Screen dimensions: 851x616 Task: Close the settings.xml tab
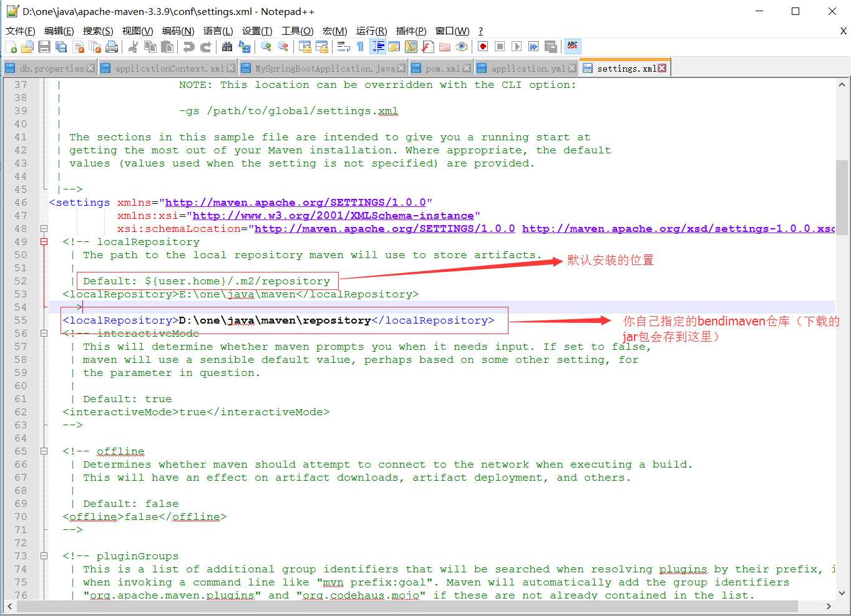(x=662, y=68)
